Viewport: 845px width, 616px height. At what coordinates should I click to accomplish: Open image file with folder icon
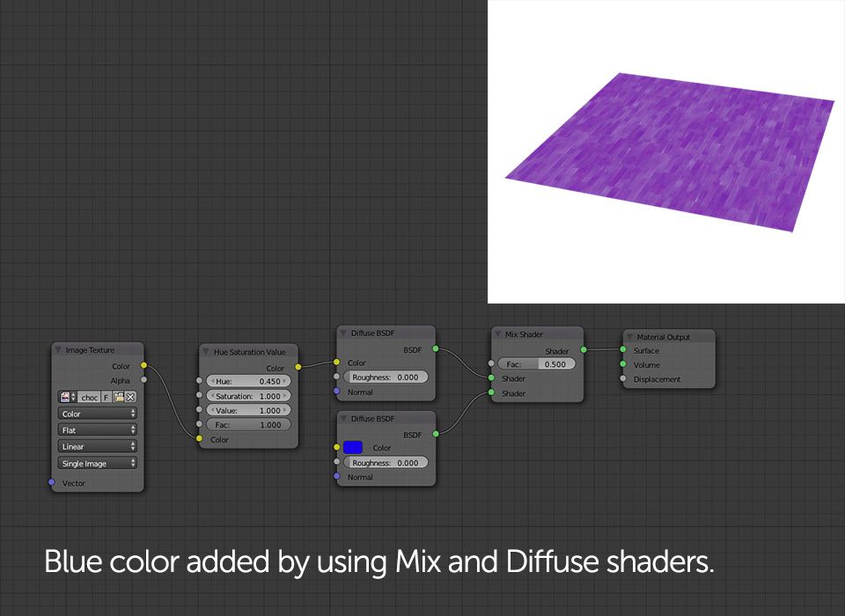119,397
